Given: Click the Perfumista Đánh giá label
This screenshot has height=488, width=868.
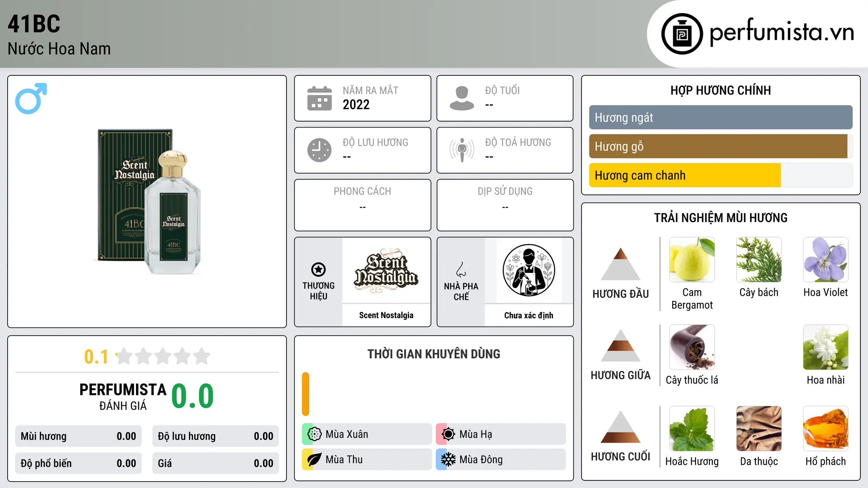Looking at the screenshot, I should pos(123,396).
